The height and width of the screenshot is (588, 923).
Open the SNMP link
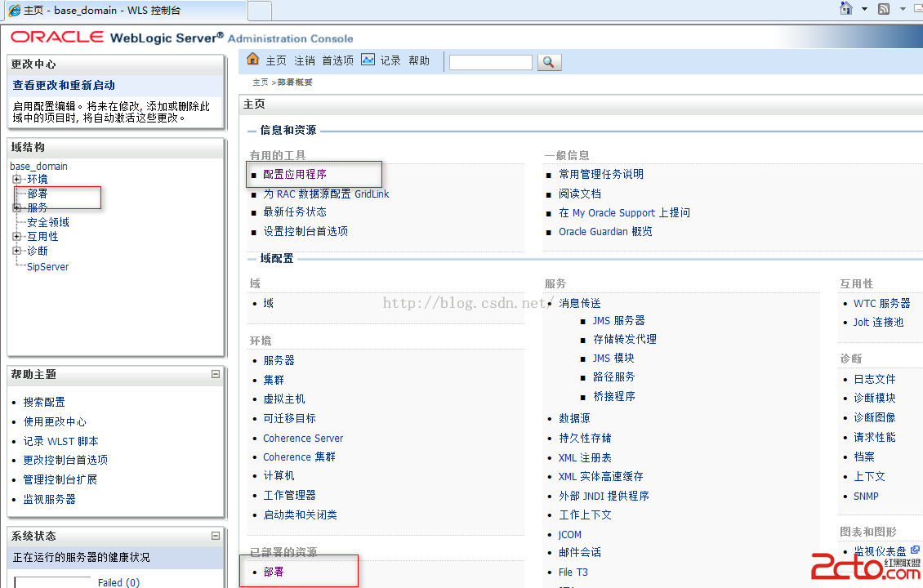(x=866, y=497)
